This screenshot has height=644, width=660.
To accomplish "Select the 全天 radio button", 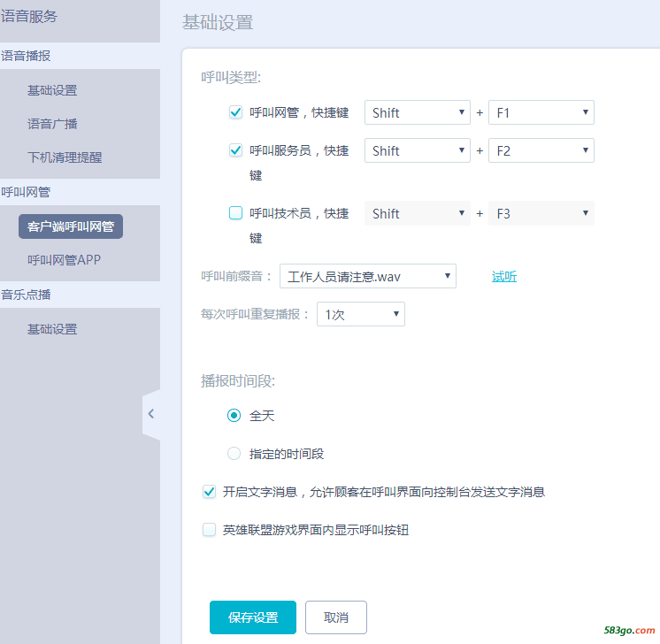I will coord(234,416).
